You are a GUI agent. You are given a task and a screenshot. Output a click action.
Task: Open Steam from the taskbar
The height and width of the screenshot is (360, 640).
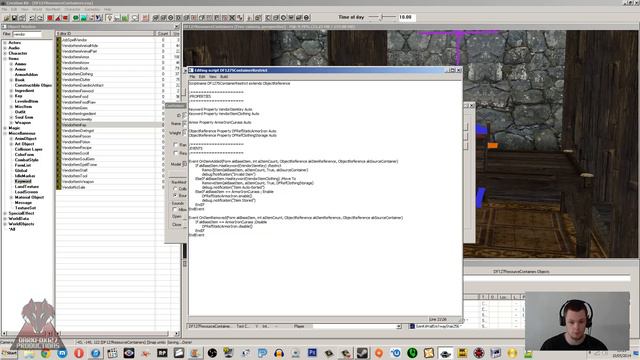pos(362,353)
